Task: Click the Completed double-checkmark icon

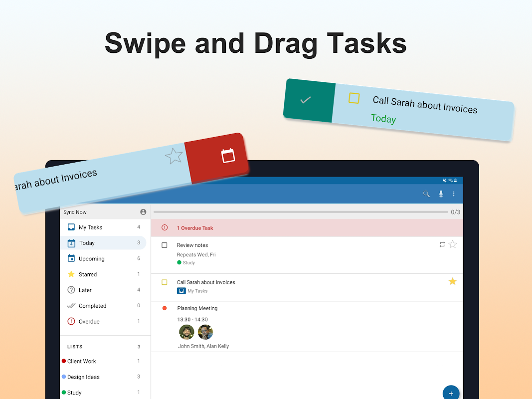Action: [70, 306]
